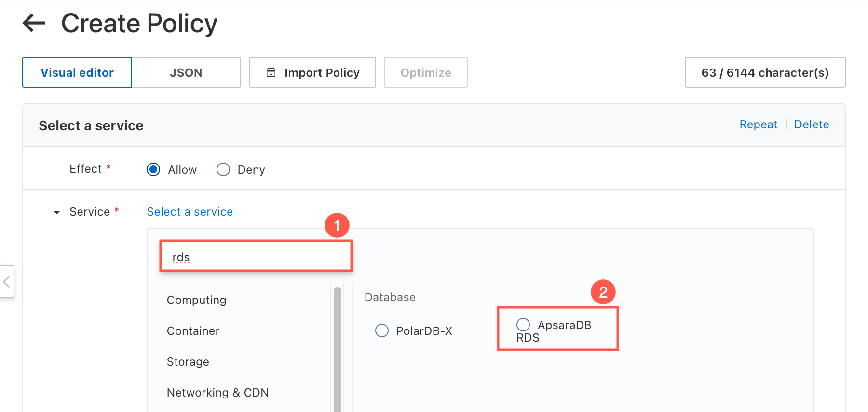Choose the Computing category

coord(197,300)
